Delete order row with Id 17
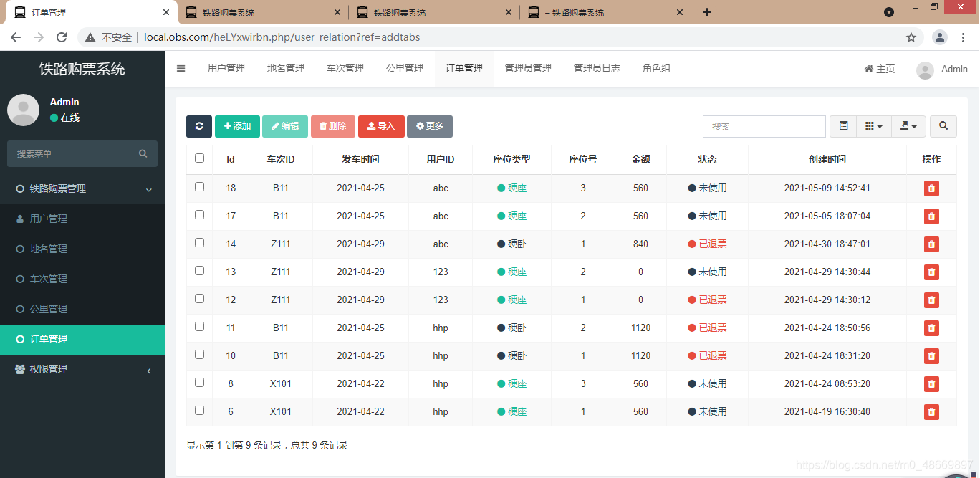 click(931, 216)
